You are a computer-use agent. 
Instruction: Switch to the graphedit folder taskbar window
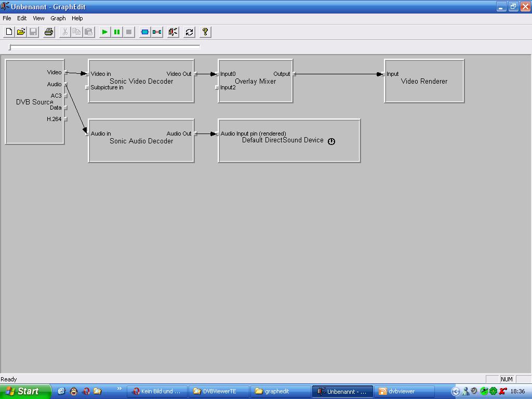tap(281, 392)
